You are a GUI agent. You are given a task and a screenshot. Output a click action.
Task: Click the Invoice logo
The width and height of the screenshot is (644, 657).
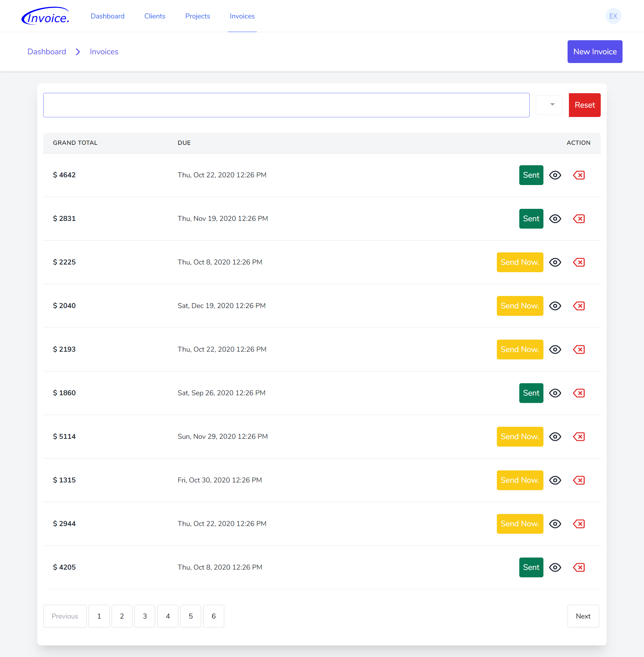[45, 16]
